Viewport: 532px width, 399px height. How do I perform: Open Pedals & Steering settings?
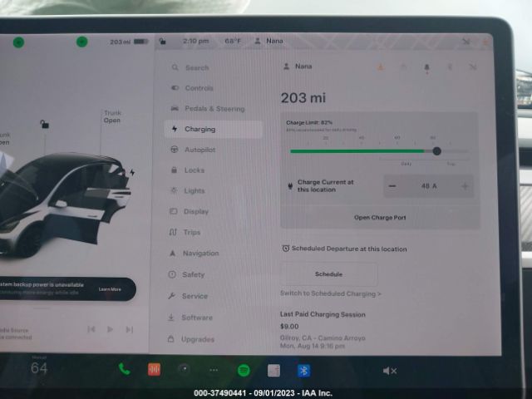click(x=207, y=109)
